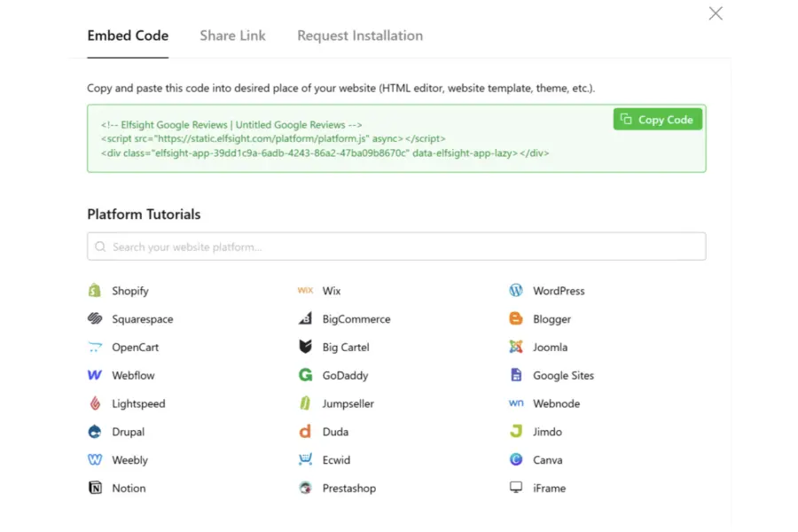Open the Drupal tutorial link
798x532 pixels.
[x=129, y=432]
